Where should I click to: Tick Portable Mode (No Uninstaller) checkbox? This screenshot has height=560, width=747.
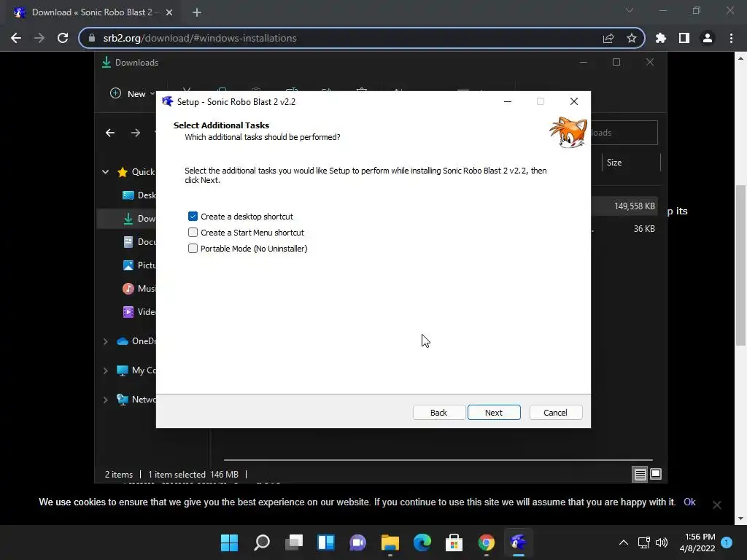tap(193, 249)
